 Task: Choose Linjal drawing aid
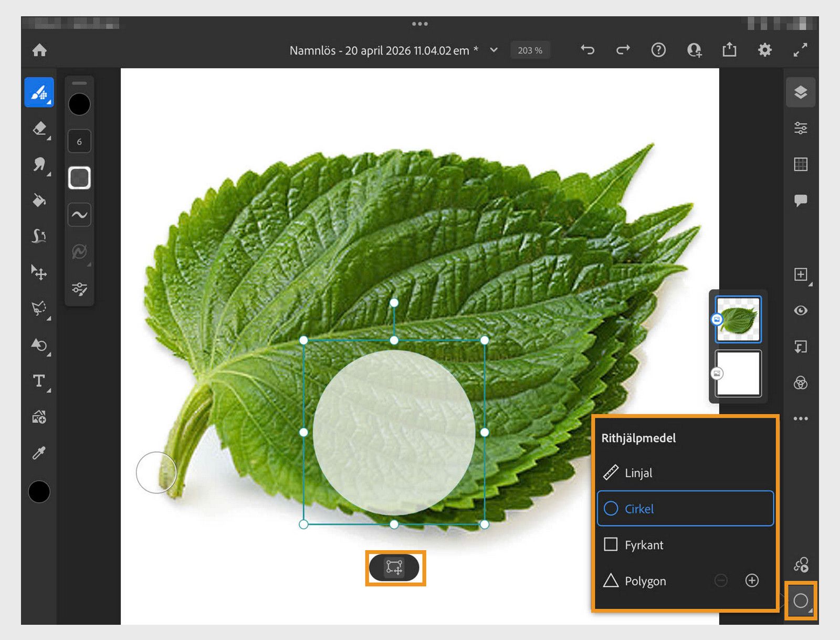(685, 473)
